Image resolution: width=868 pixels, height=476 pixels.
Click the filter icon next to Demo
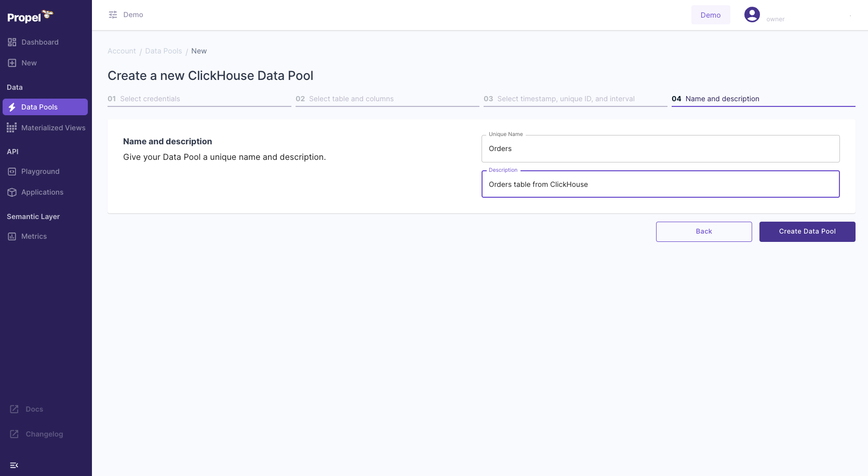click(x=112, y=15)
